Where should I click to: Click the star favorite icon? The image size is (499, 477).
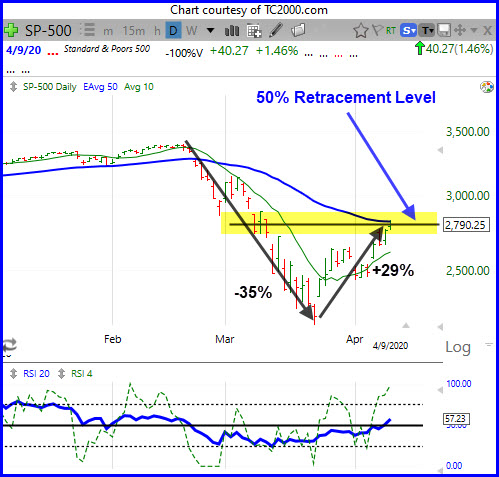pyautogui.click(x=361, y=31)
